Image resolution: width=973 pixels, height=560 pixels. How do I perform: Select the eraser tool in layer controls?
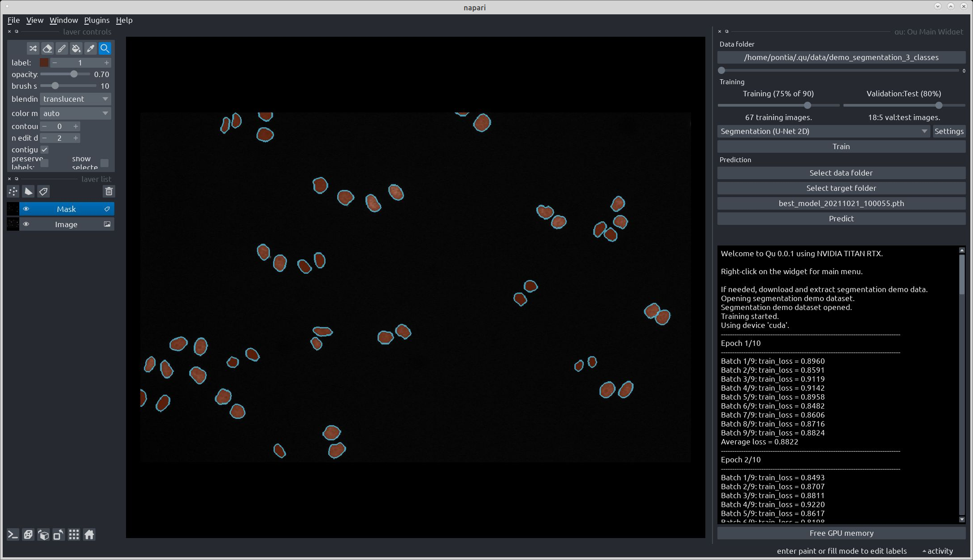47,48
